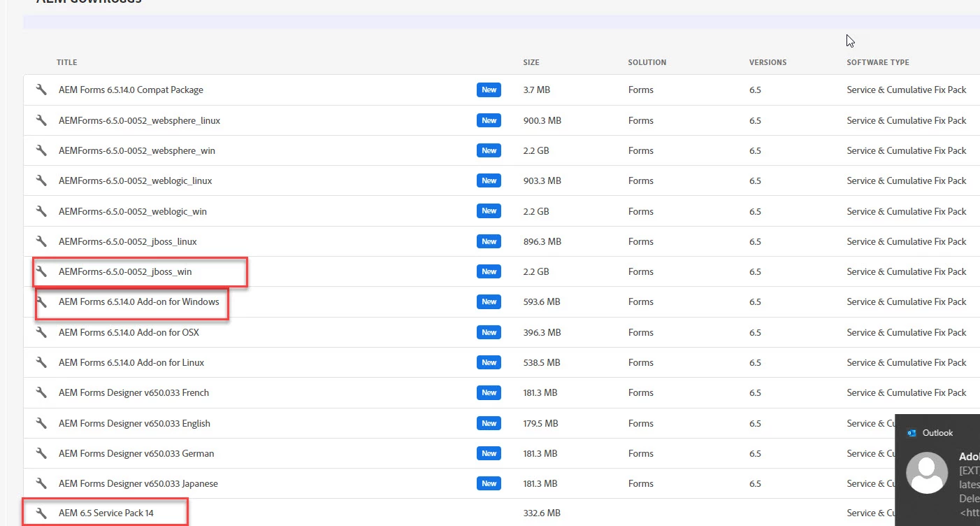Click wrench icon beside Forms Designer French
This screenshot has height=526, width=980.
41,392
